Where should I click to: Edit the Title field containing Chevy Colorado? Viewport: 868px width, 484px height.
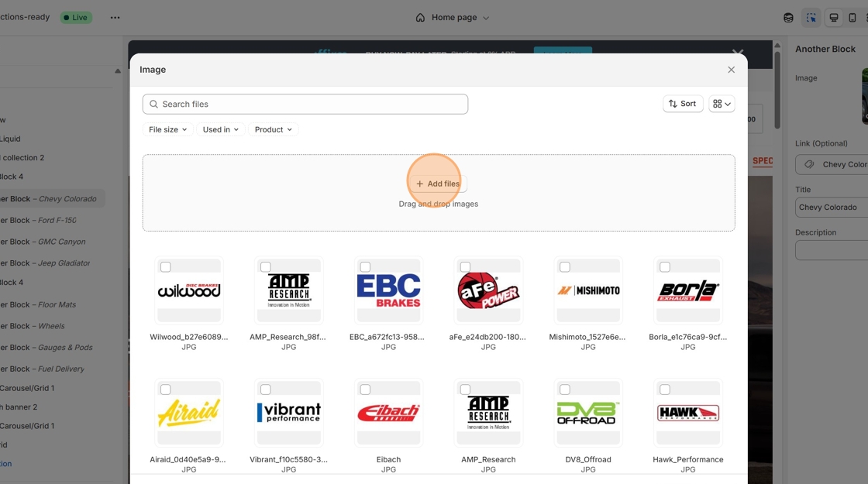coord(832,207)
